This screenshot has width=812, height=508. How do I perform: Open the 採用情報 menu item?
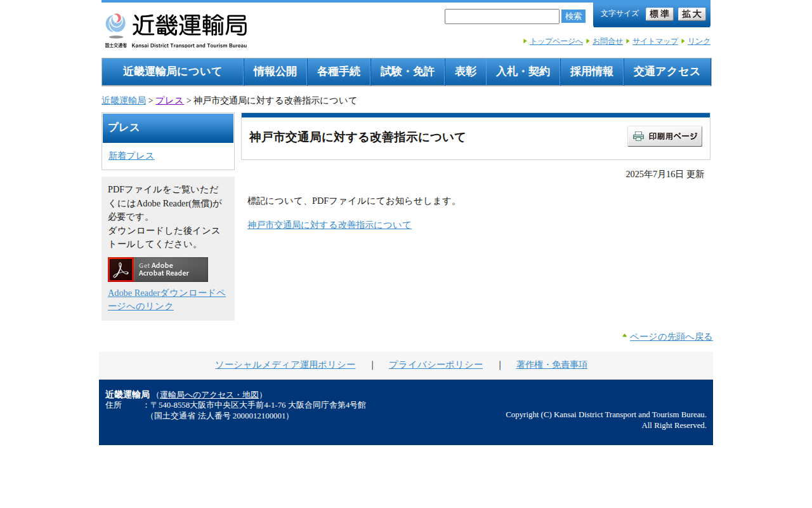click(x=592, y=72)
